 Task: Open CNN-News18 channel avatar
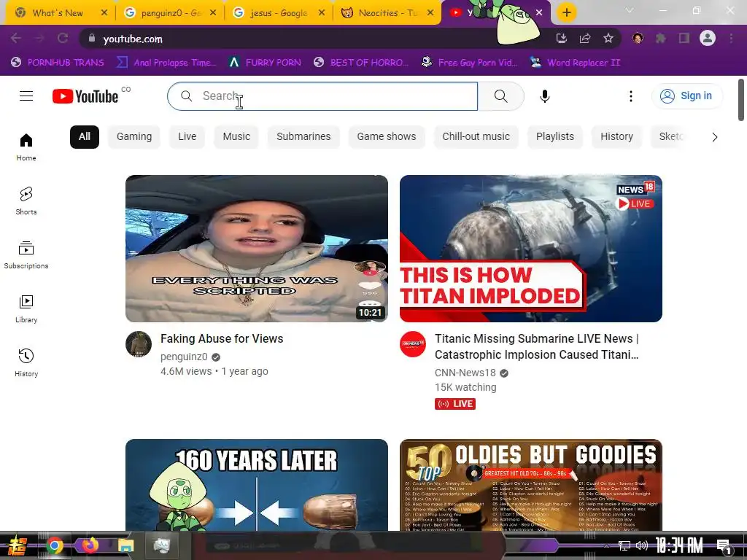coord(413,344)
